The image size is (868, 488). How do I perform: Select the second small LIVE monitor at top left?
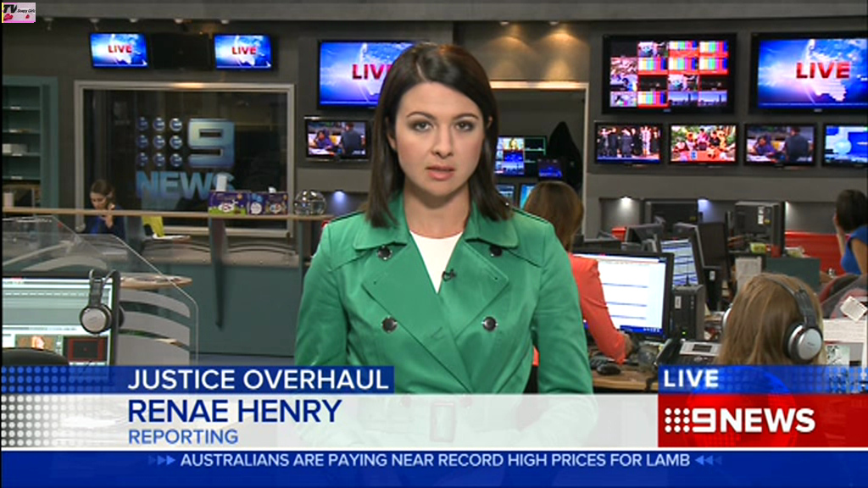point(242,51)
